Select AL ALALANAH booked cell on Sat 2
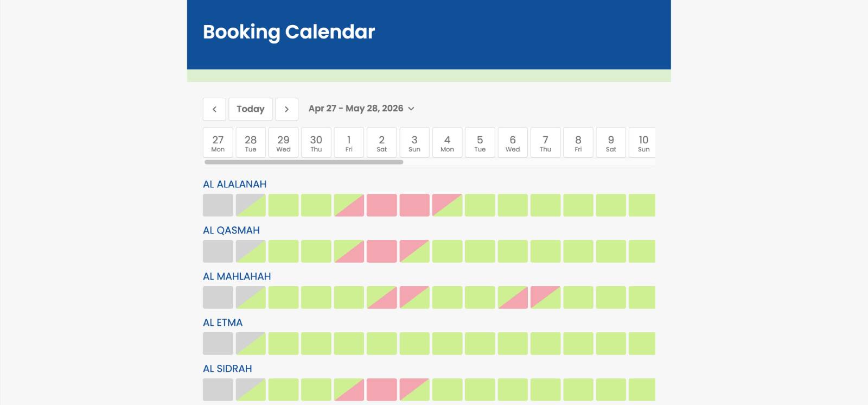Image resolution: width=868 pixels, height=405 pixels. click(x=382, y=205)
